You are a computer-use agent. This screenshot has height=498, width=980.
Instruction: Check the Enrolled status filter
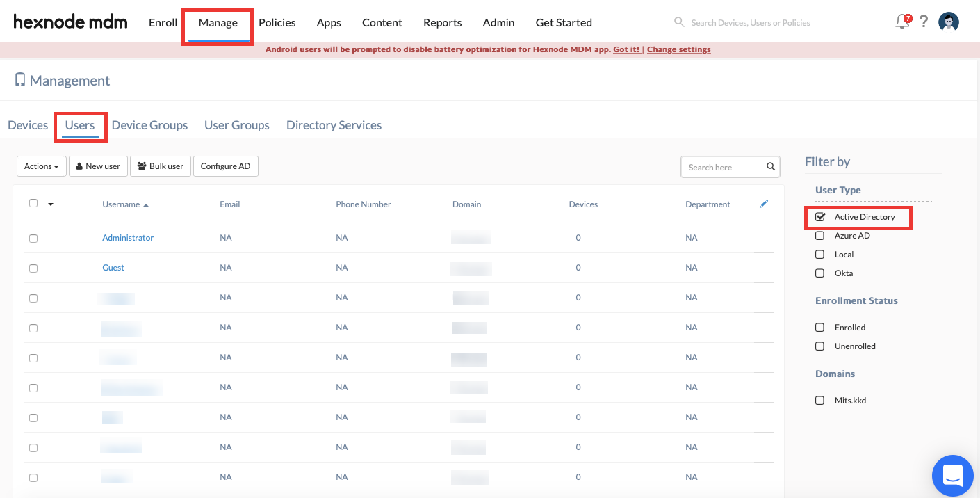(x=819, y=328)
